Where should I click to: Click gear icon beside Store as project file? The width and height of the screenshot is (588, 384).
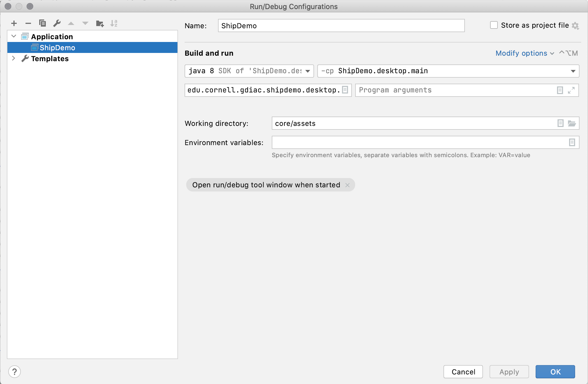click(575, 26)
